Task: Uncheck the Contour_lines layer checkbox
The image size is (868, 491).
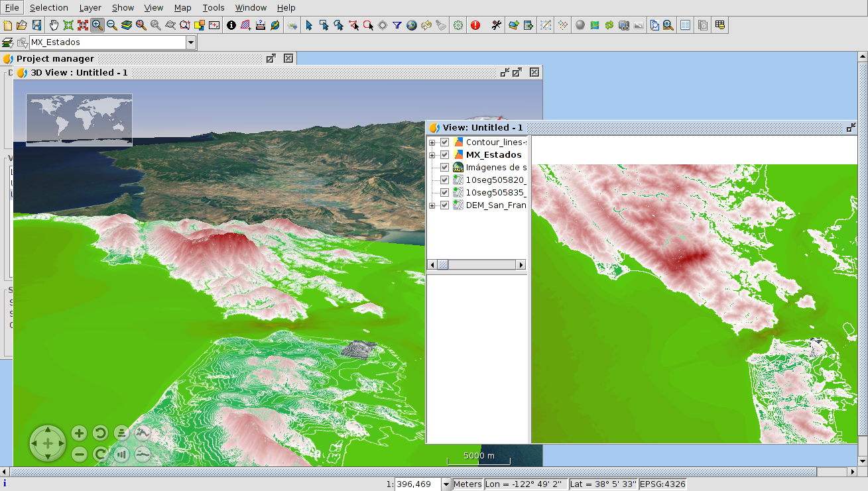Action: tap(445, 142)
